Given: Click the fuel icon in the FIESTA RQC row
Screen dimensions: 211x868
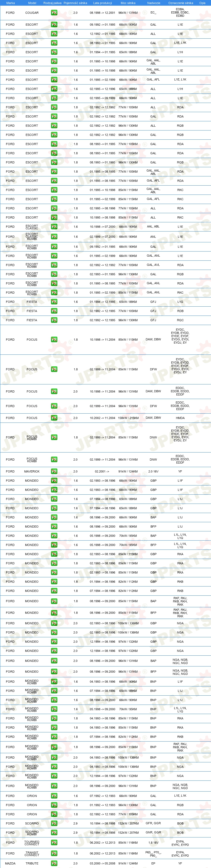Looking at the screenshot, I should coord(54,320).
